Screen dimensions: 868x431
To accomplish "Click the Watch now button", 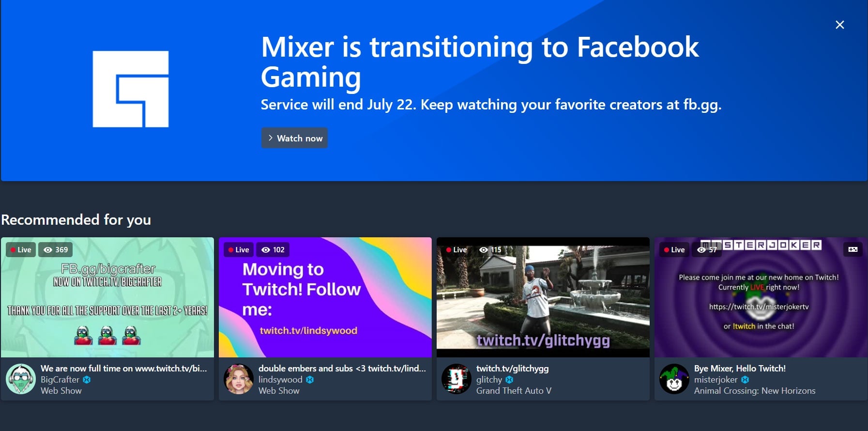I will click(x=294, y=138).
